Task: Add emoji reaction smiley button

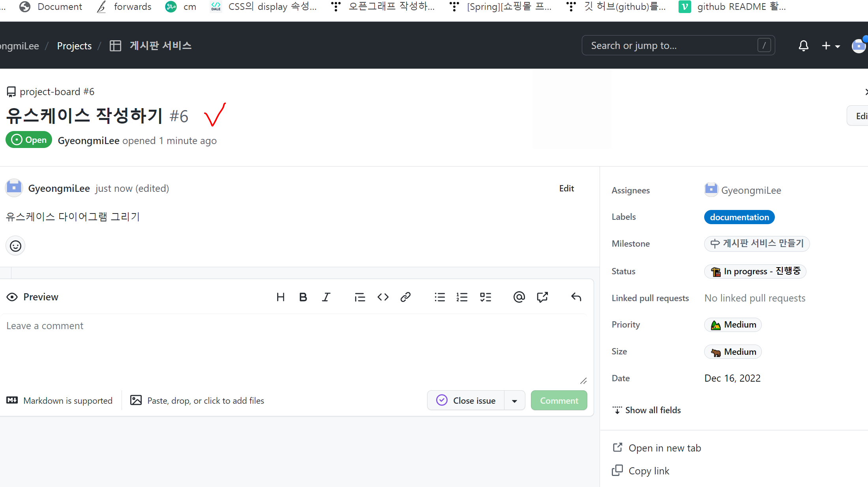Action: [x=16, y=246]
